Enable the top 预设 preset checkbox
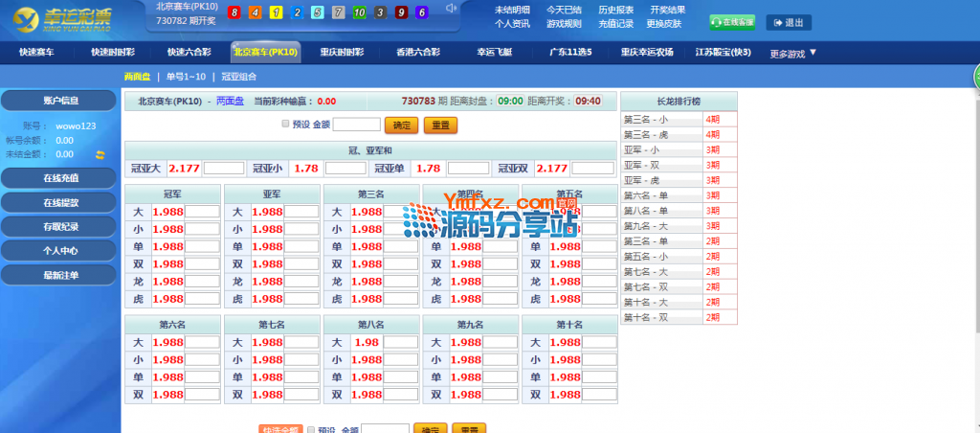This screenshot has height=433, width=980. [x=285, y=124]
